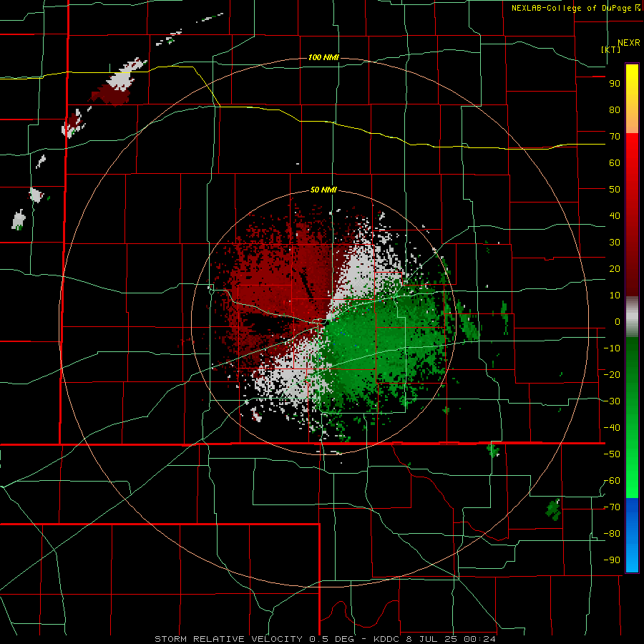The width and height of the screenshot is (644, 644).
Task: Click the -80 value on the velocity scale
Action: pyautogui.click(x=612, y=534)
